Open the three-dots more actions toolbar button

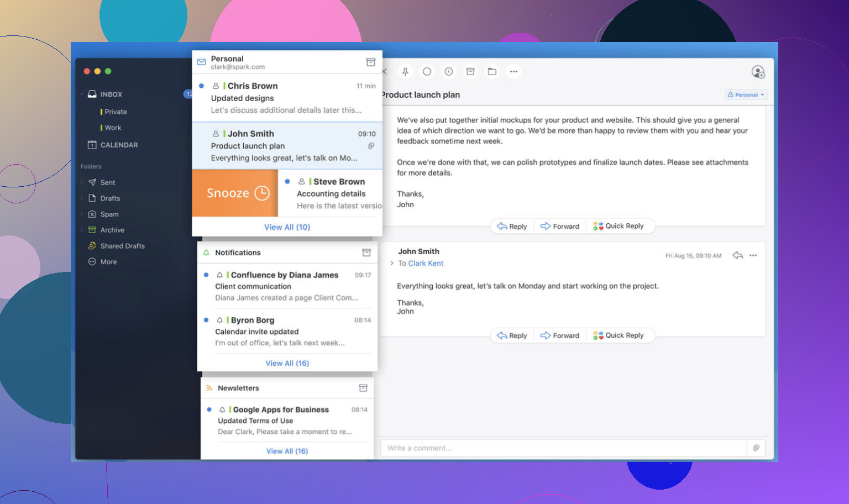coord(513,71)
